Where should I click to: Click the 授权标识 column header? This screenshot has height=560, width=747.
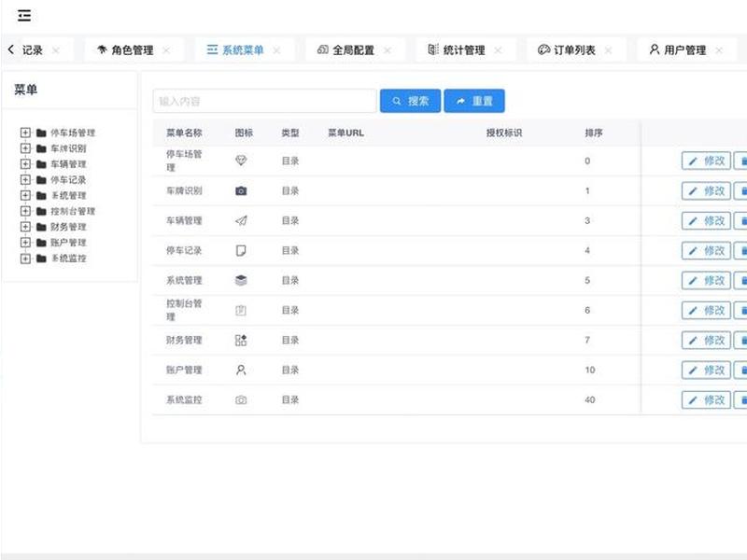(504, 133)
